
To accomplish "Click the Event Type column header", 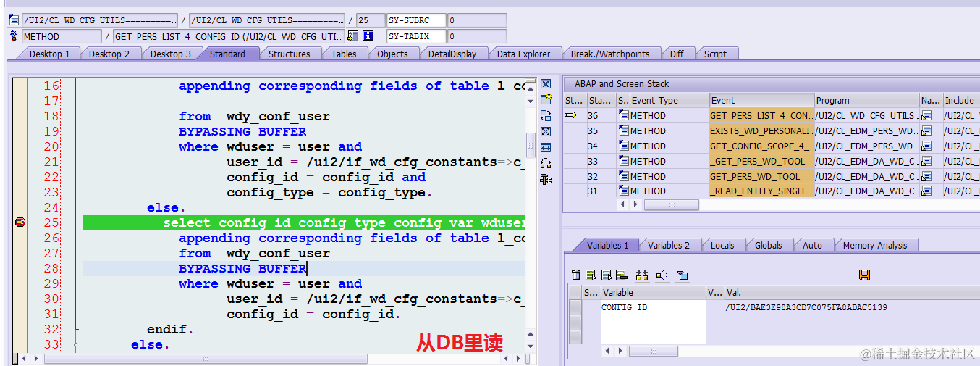I will 669,100.
